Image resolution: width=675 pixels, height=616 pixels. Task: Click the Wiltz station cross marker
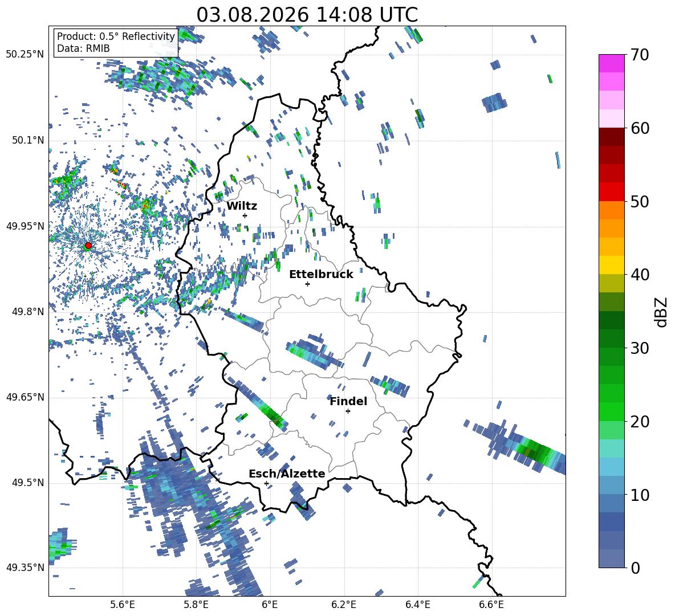245,215
